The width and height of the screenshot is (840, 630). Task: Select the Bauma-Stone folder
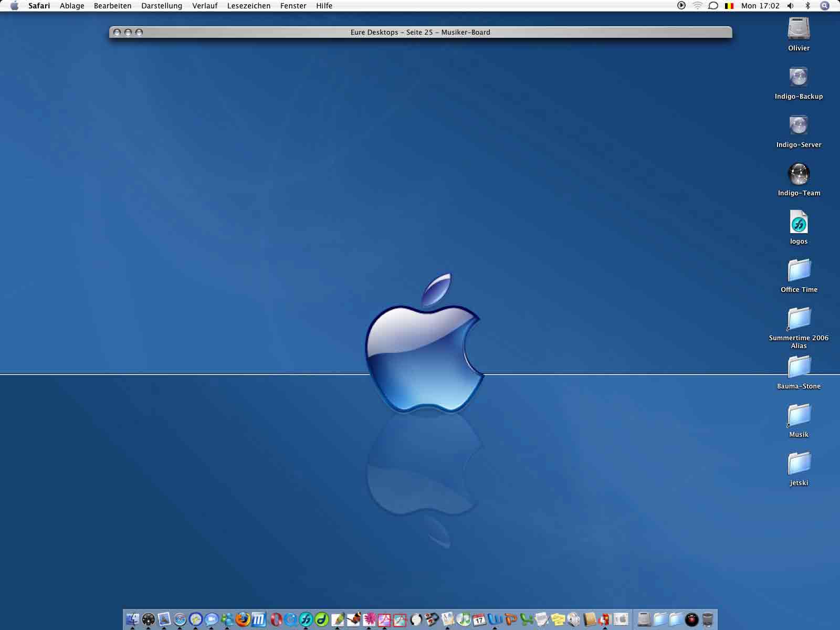(x=799, y=366)
